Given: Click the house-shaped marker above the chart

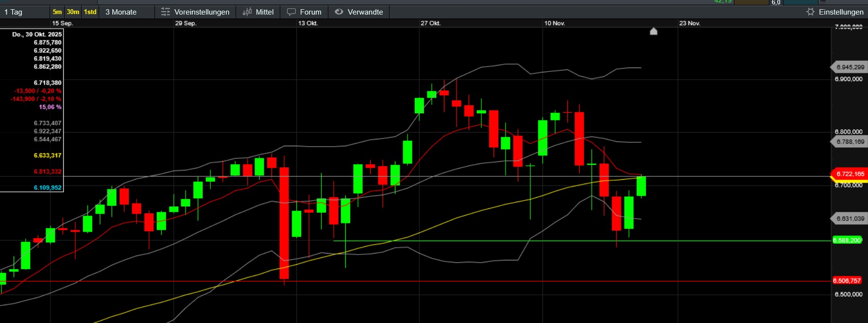Looking at the screenshot, I should click(x=653, y=32).
